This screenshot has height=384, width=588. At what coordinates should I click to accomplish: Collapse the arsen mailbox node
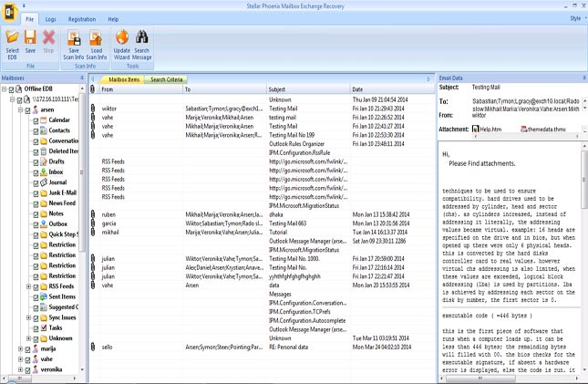21,110
